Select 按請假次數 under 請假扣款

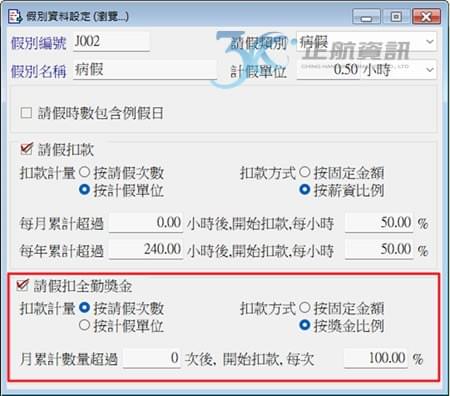[84, 172]
